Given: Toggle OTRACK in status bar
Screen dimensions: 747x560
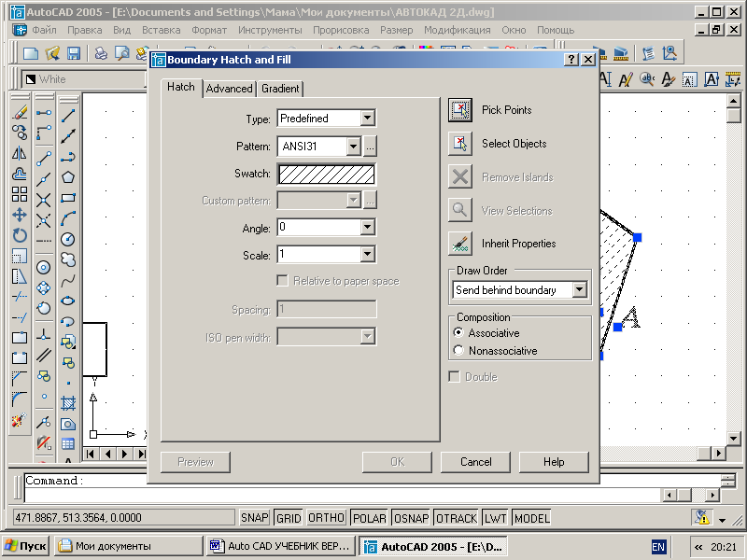Looking at the screenshot, I should [457, 518].
